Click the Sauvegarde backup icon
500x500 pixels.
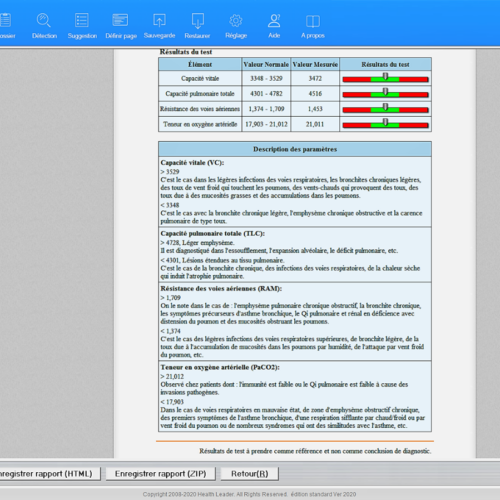(159, 20)
